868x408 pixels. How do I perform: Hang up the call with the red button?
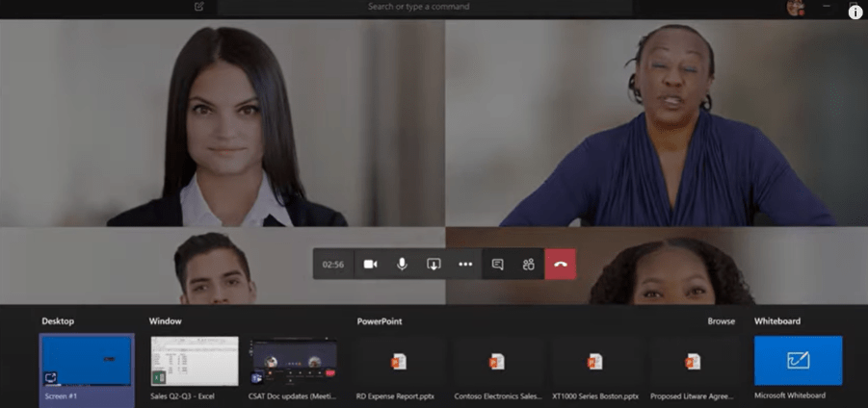[x=561, y=265]
